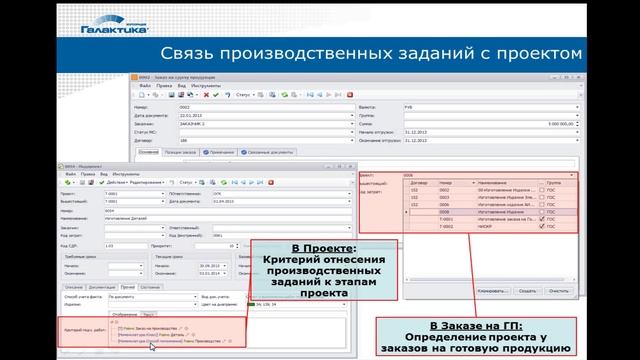Click the Приоритет stepper arrows in project window
This screenshot has width=640, height=360.
[237, 246]
